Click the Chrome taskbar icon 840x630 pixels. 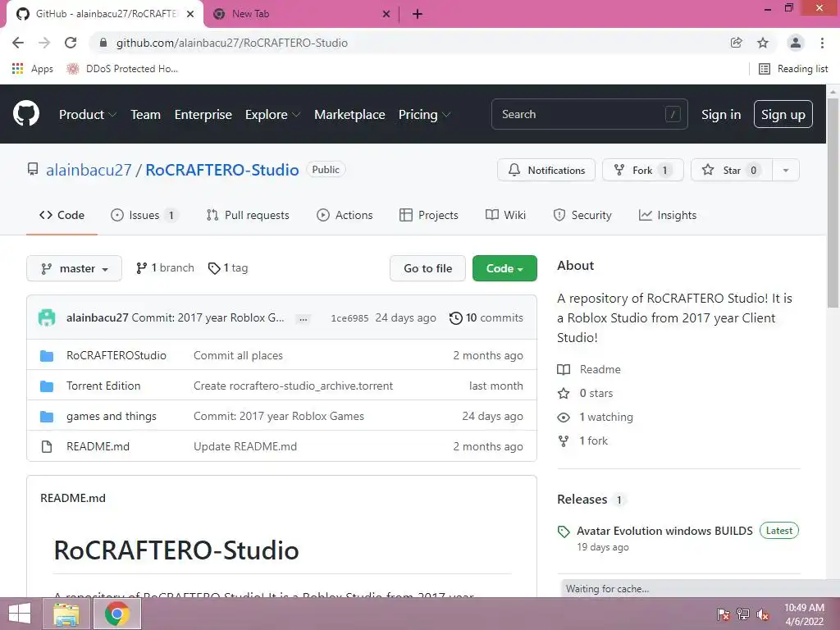(x=117, y=614)
